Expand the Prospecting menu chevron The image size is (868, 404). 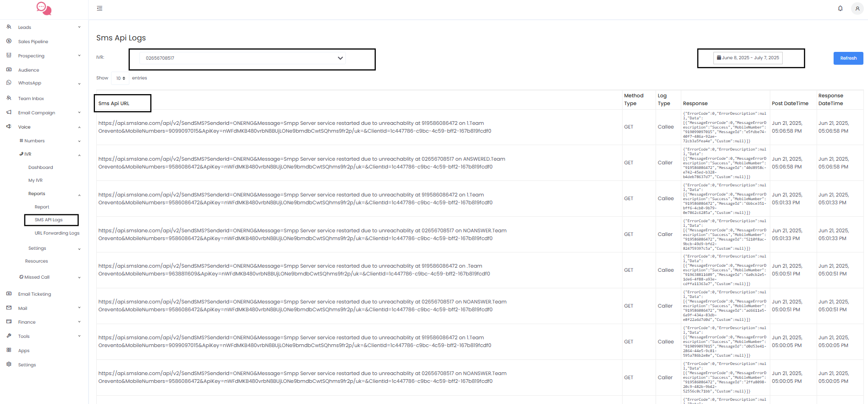[79, 56]
